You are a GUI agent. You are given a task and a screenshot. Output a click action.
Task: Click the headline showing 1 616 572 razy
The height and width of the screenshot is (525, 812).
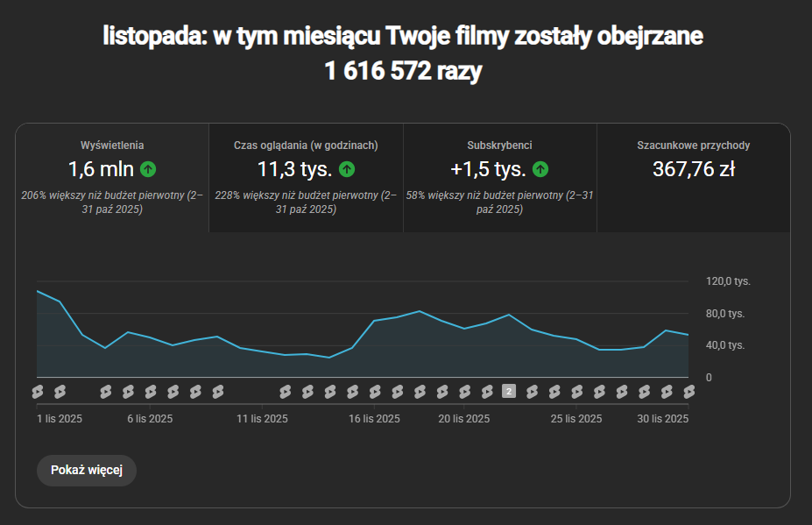pyautogui.click(x=403, y=71)
